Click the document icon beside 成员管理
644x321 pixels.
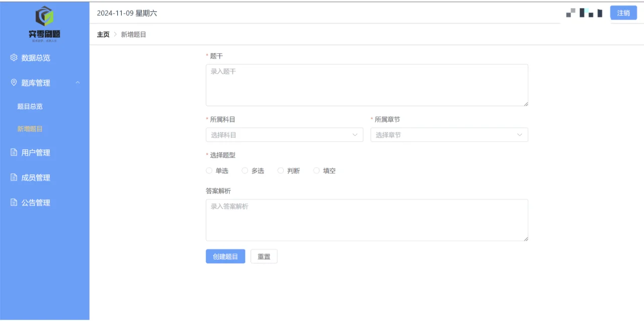pyautogui.click(x=14, y=177)
